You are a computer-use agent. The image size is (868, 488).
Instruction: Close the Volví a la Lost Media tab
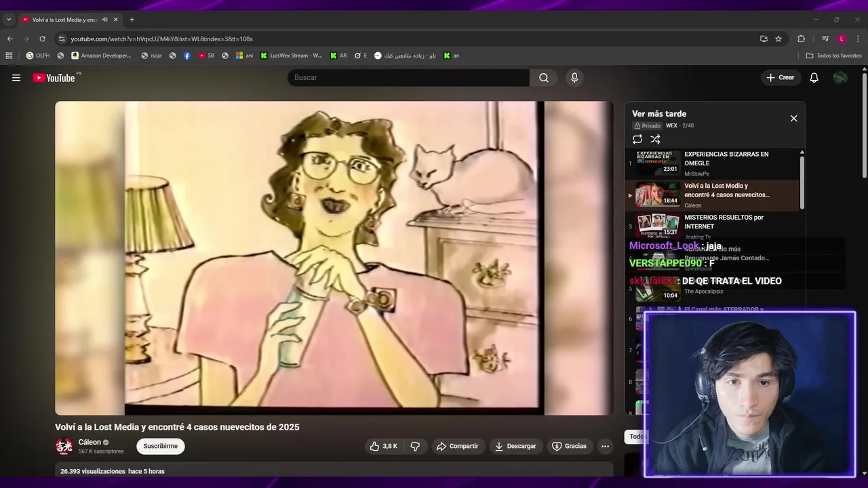(x=115, y=20)
